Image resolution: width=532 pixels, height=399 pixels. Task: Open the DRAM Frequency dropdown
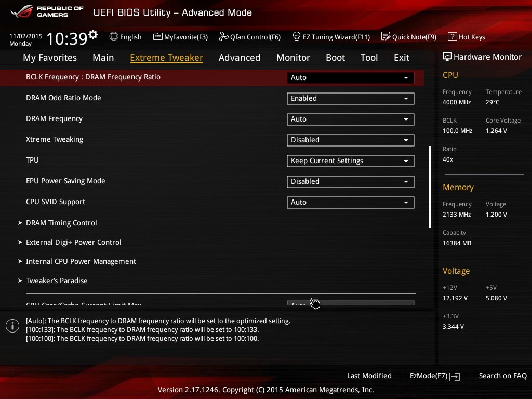point(350,119)
